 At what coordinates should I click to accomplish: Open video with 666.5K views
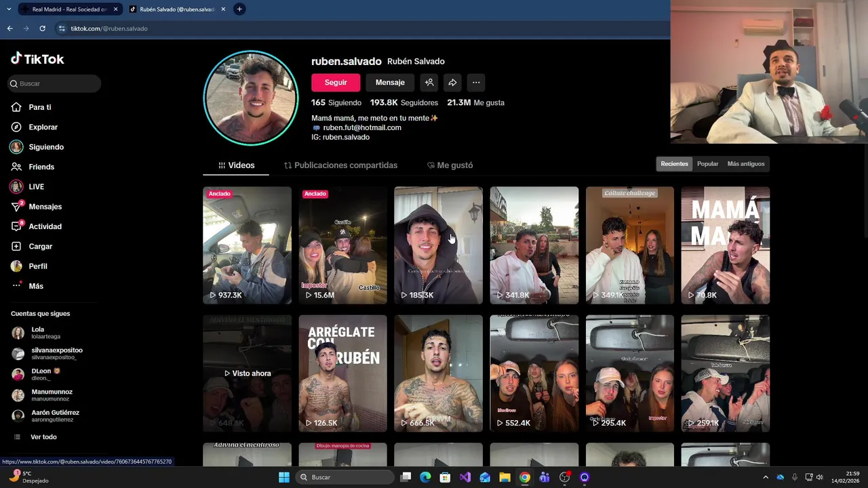coord(438,373)
